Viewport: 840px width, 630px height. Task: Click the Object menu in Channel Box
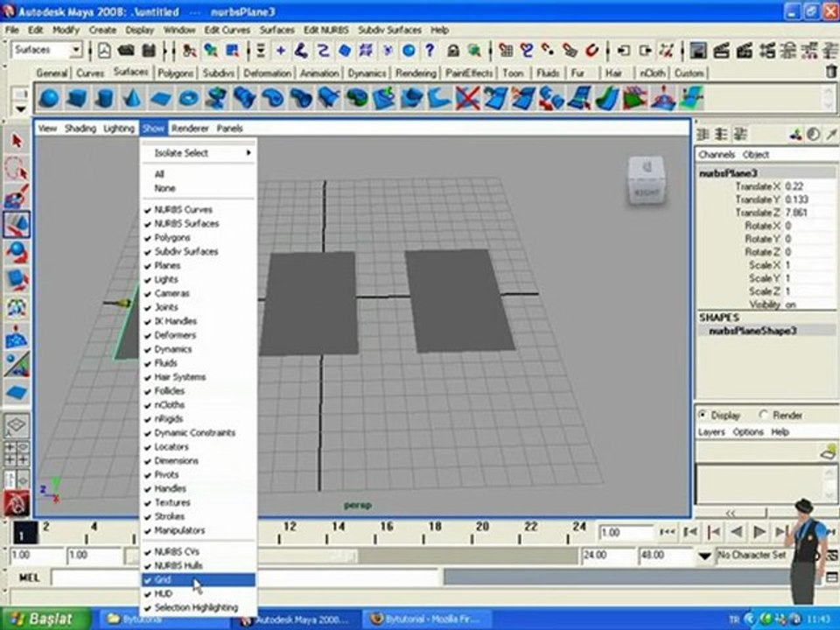[755, 154]
